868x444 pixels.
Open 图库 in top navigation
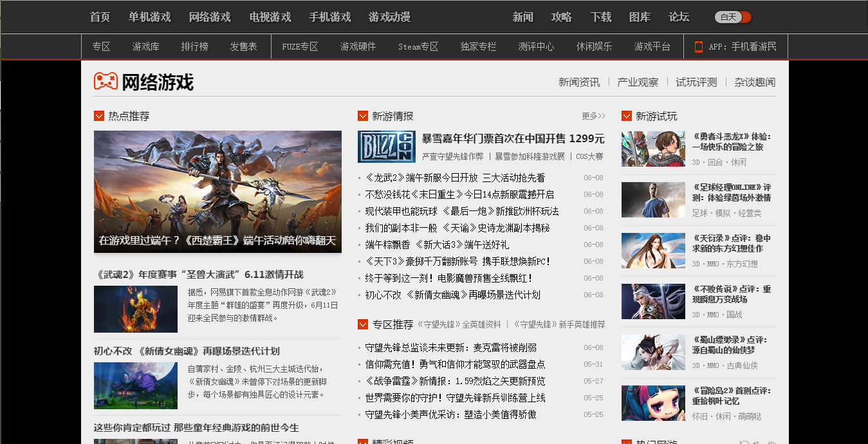(640, 17)
